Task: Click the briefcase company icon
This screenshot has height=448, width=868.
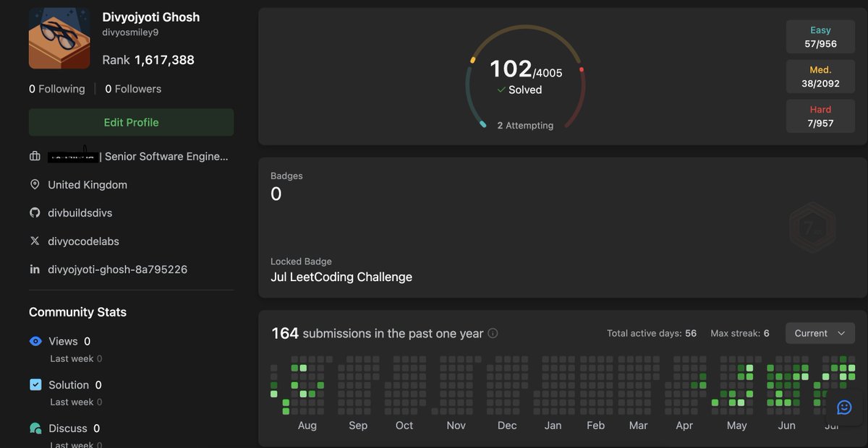Action: (x=35, y=156)
